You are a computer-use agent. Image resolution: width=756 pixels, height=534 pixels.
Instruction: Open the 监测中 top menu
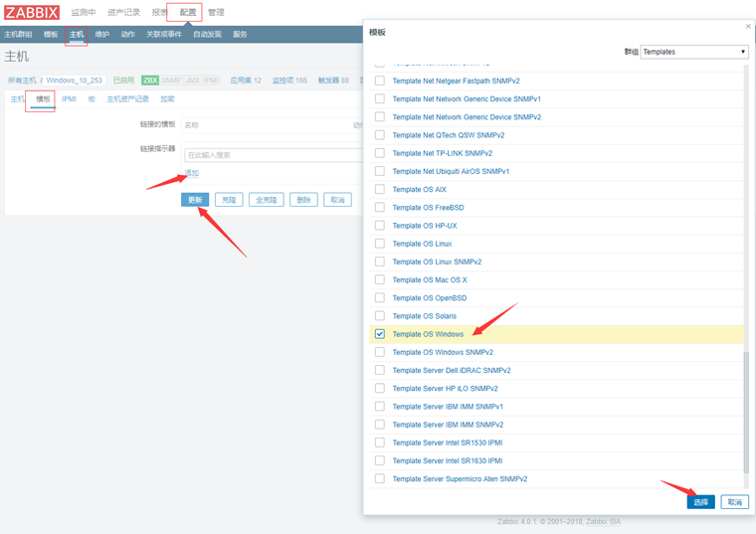tap(84, 12)
